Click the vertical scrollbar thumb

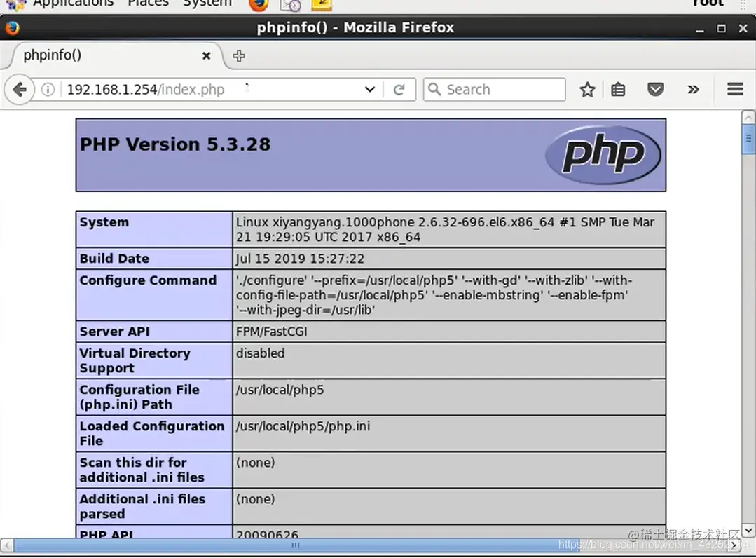[x=748, y=139]
